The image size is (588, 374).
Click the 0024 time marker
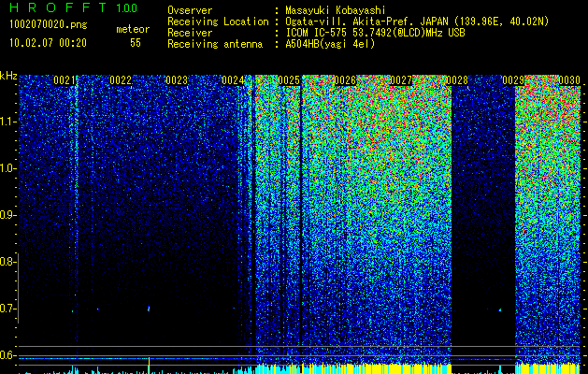click(x=233, y=80)
